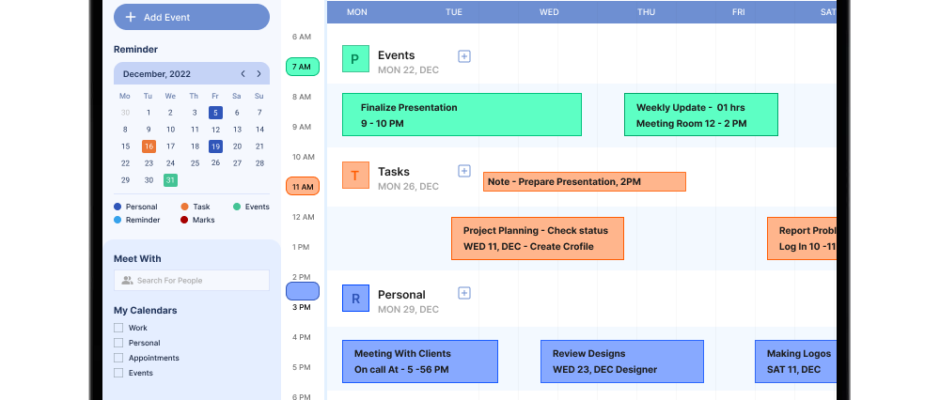Check the Appointments calendar checkbox

(118, 358)
